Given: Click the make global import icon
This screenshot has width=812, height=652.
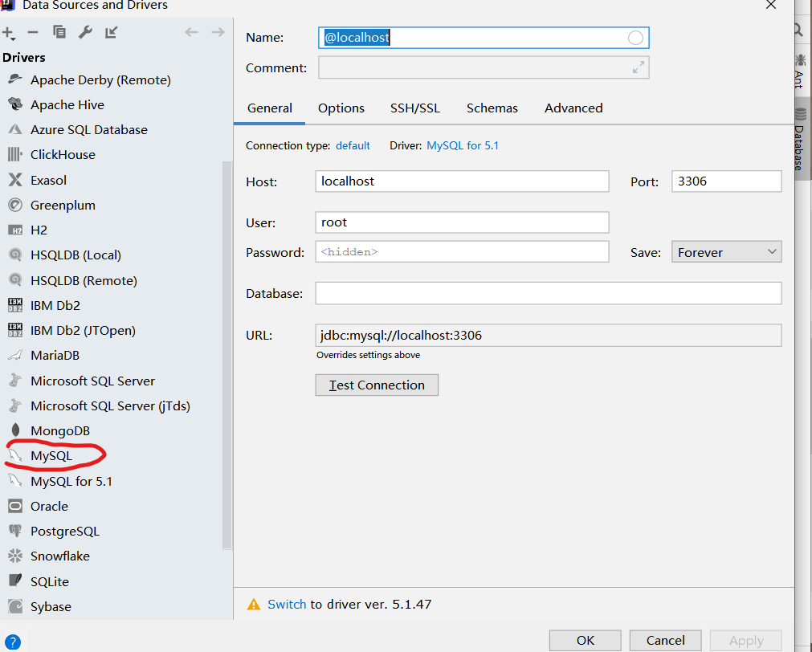Looking at the screenshot, I should [112, 32].
